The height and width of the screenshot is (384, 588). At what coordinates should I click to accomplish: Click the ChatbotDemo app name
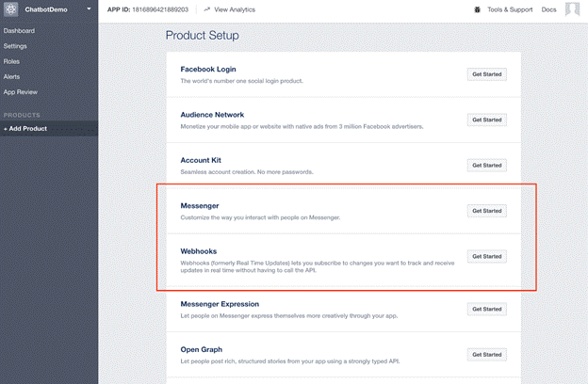[x=46, y=9]
